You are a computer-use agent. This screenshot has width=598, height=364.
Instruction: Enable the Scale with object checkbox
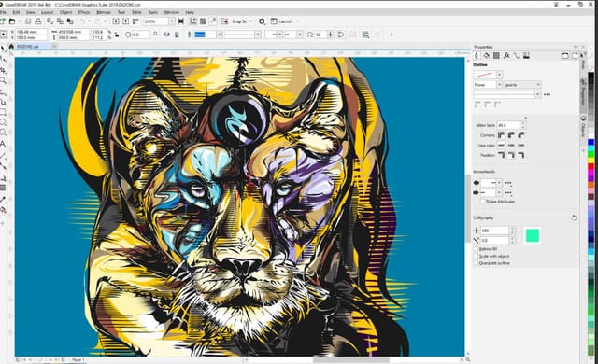476,257
